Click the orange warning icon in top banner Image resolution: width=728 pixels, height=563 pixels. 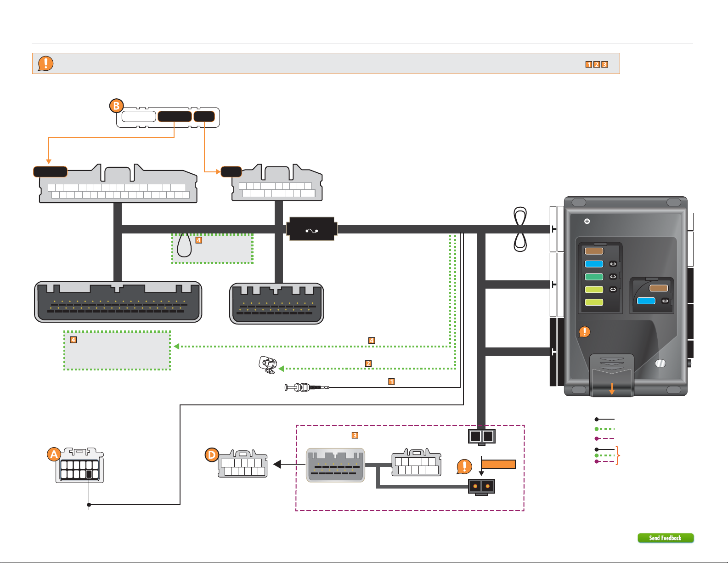coord(45,63)
